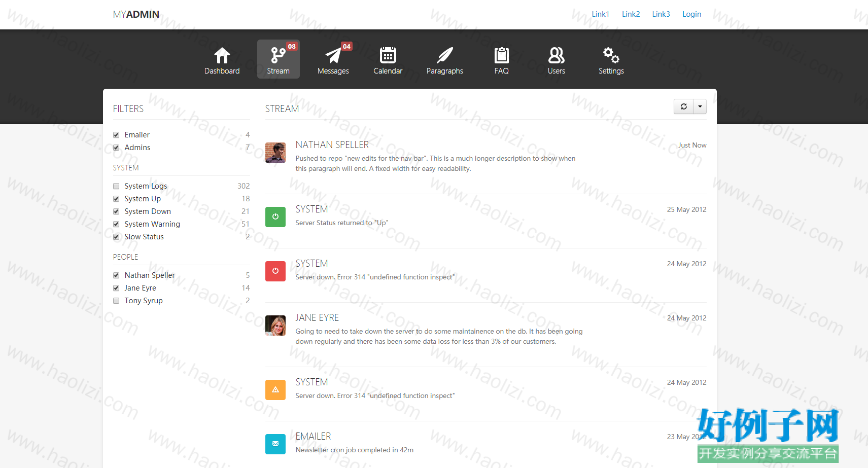This screenshot has height=468, width=868.
Task: Click the PEOPLE section heading
Action: 125,257
